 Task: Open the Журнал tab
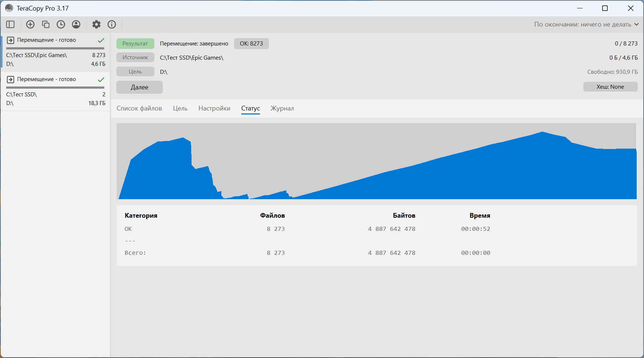(x=282, y=108)
